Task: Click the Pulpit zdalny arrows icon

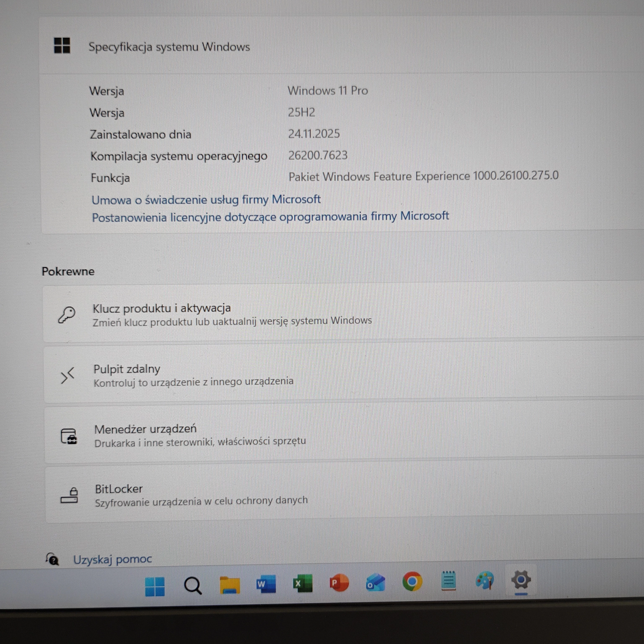Action: (x=68, y=375)
